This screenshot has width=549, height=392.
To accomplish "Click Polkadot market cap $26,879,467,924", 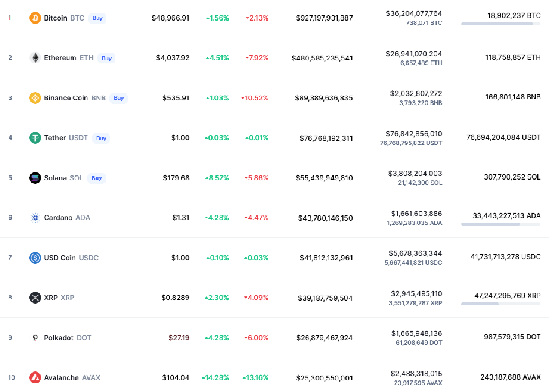I will click(x=325, y=338).
